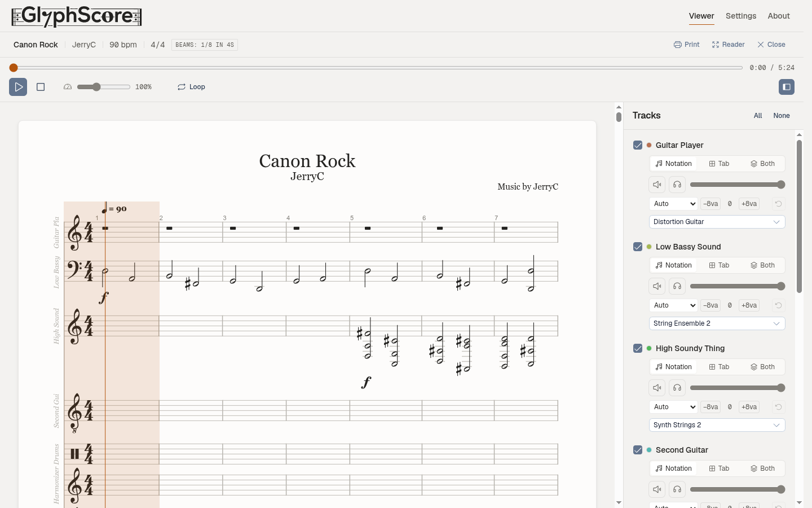
Task: Switch Guitar Player to Tab view
Action: (719, 164)
